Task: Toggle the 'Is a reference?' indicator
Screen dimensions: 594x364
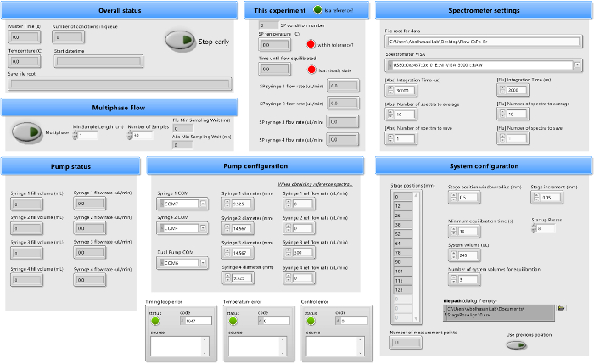Action: click(318, 10)
